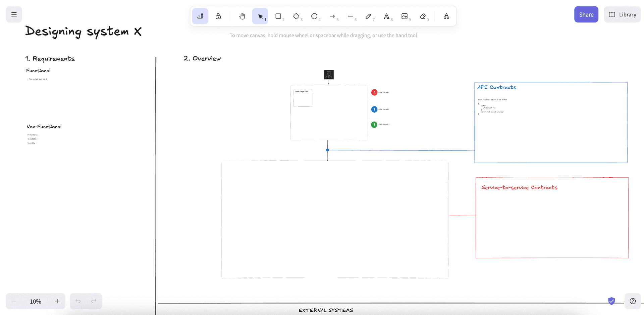Viewport: 644px width, 315px height.
Task: Select the blue numbered circle marker
Action: point(374,109)
